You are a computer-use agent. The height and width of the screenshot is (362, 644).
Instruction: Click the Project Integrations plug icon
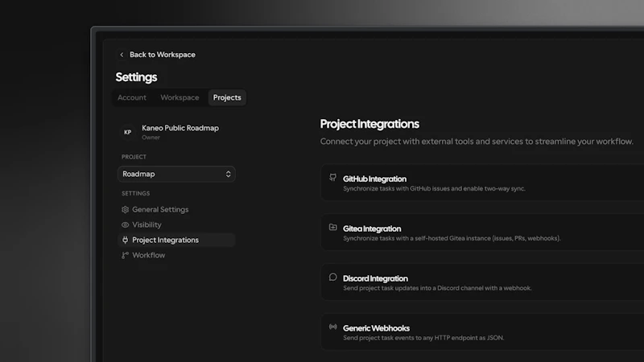(x=126, y=240)
